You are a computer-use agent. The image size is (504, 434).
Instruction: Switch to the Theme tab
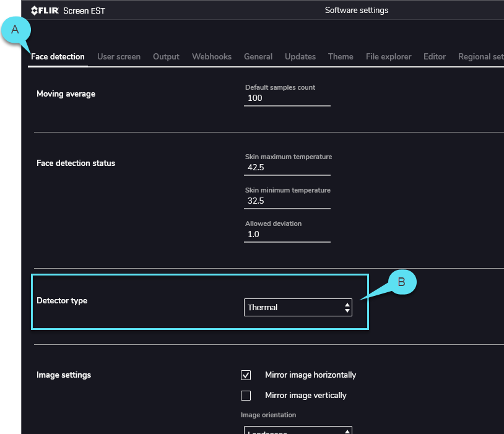point(341,56)
